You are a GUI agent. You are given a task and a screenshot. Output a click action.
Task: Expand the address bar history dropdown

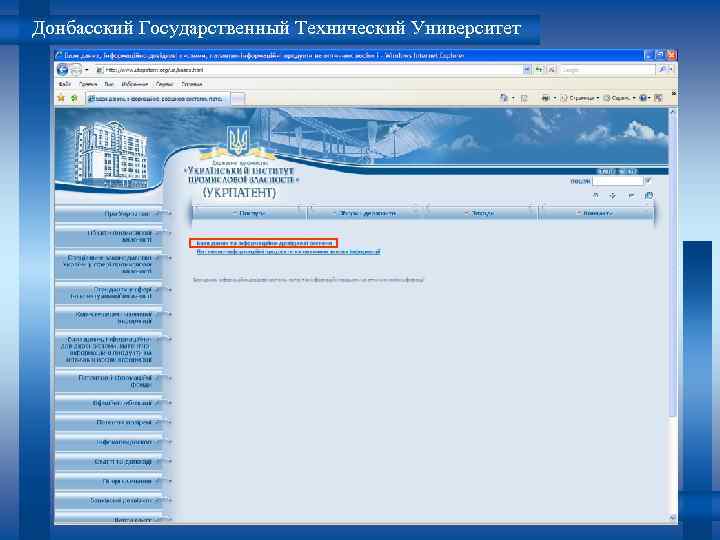[x=527, y=70]
